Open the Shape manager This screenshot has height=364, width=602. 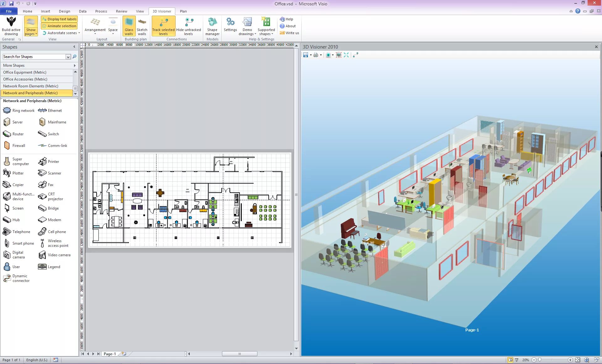212,26
